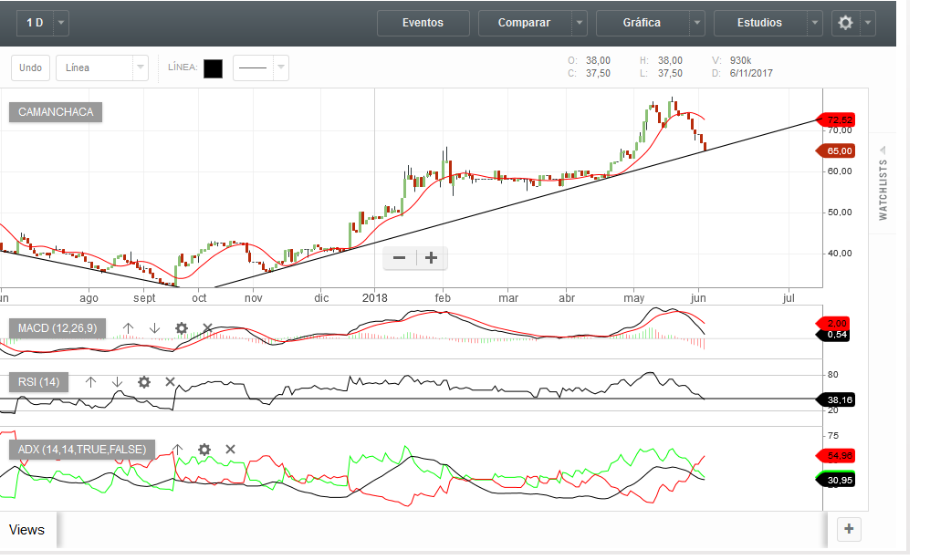
Task: Expand the line style dropdown
Action: pos(280,67)
